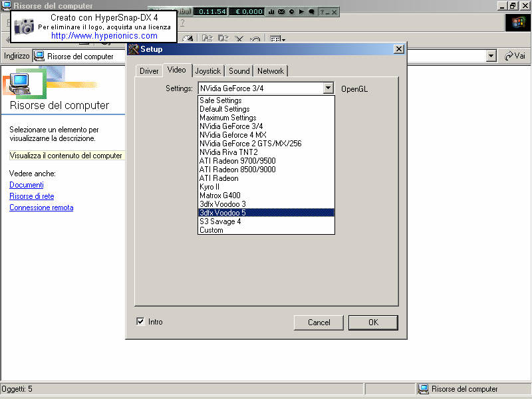The image size is (532, 399).
Task: Click the envelope mail icon in floating toolbar
Action: coord(281,11)
